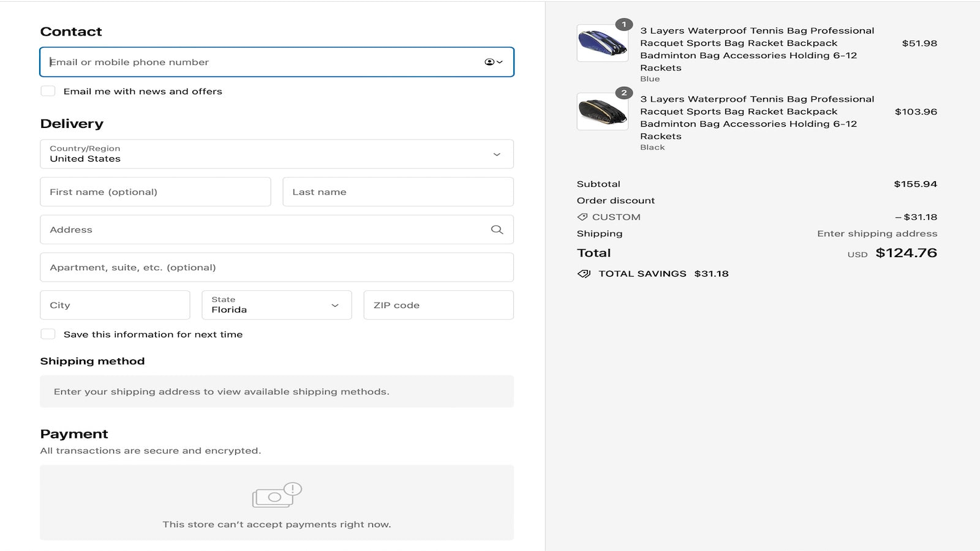Click the ZIP code field

pos(438,305)
